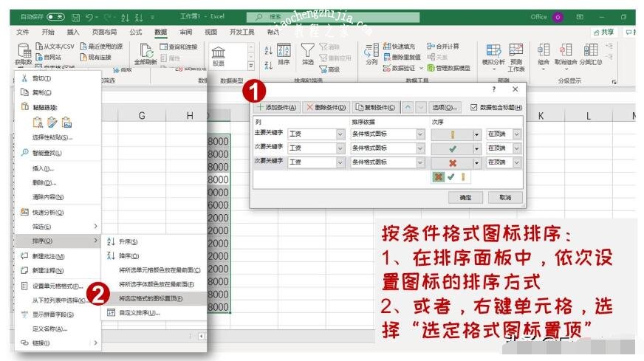644x361 pixels.
Task: Toggle the 自动保存 switch
Action: click(x=55, y=17)
